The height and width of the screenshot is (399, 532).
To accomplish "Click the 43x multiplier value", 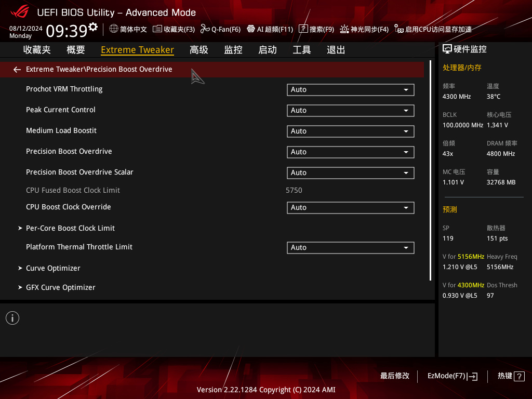I will point(447,154).
